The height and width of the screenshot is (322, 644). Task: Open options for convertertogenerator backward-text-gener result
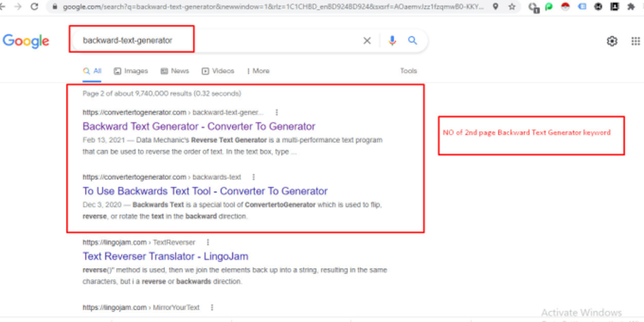277,113
